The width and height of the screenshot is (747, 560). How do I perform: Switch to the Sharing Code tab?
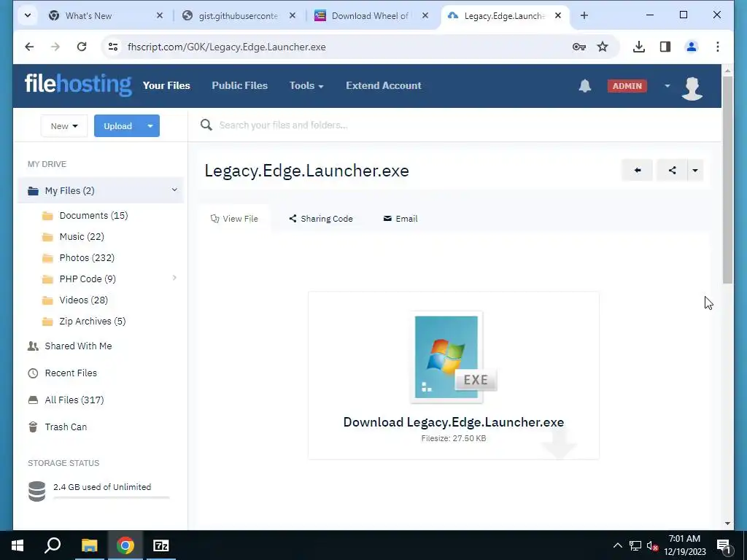pos(321,219)
